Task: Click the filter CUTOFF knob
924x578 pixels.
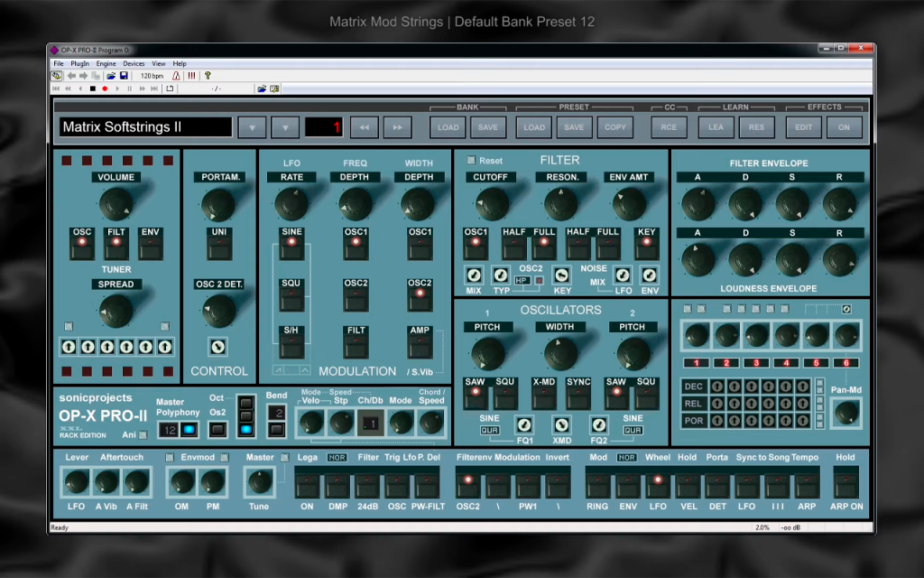Action: coord(492,204)
